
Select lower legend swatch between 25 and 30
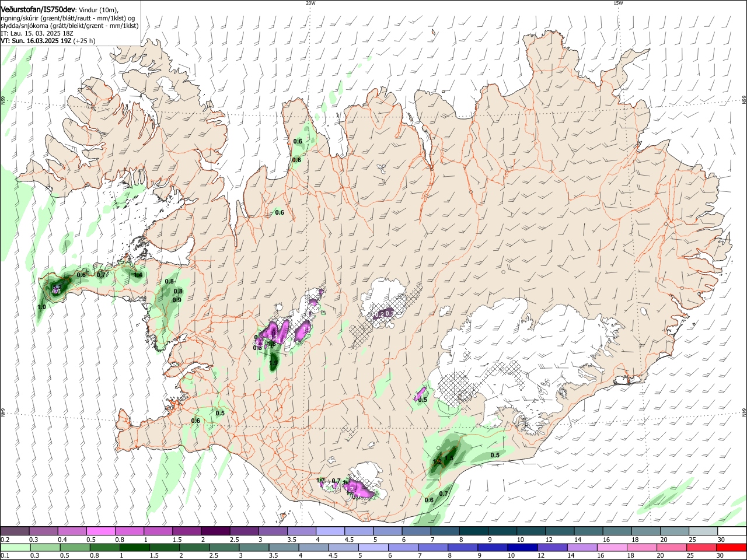[x=703, y=547]
